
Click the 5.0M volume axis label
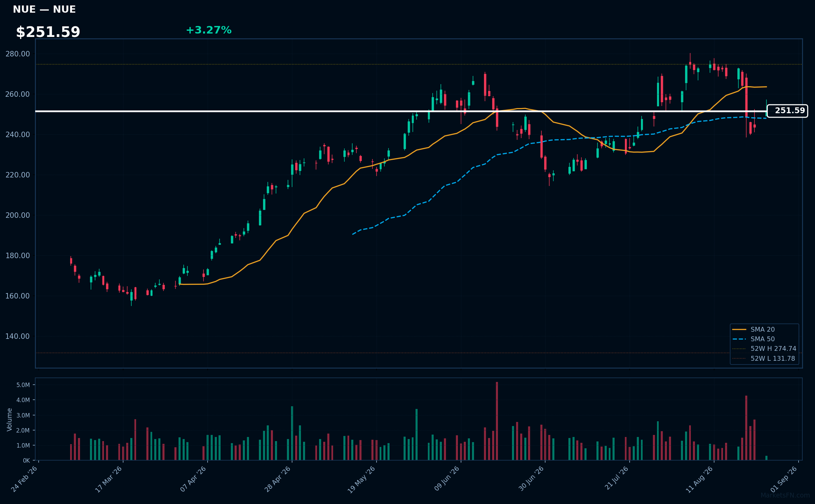coord(23,385)
